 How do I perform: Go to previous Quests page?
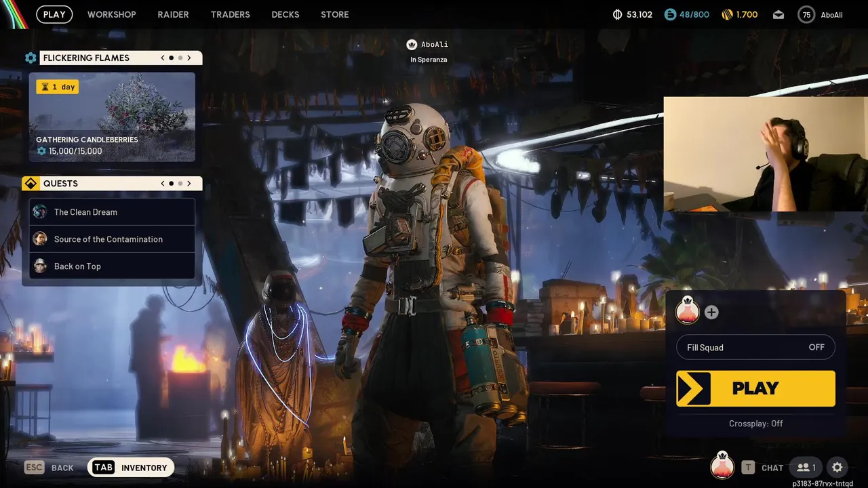point(163,184)
